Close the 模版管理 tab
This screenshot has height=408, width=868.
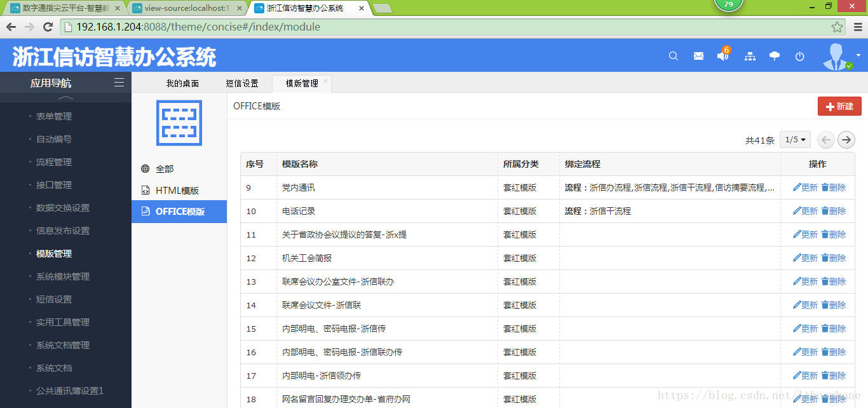pos(326,81)
